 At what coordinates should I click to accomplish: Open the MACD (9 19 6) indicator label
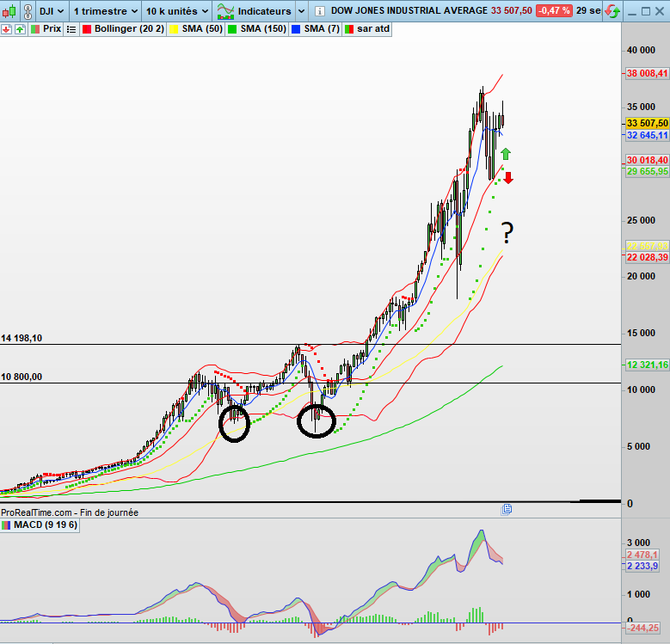click(x=40, y=524)
